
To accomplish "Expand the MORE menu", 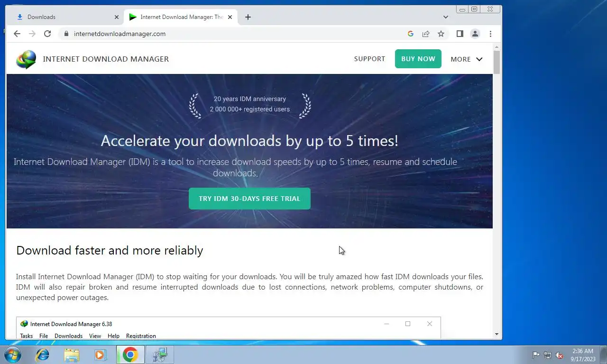I will pos(467,59).
